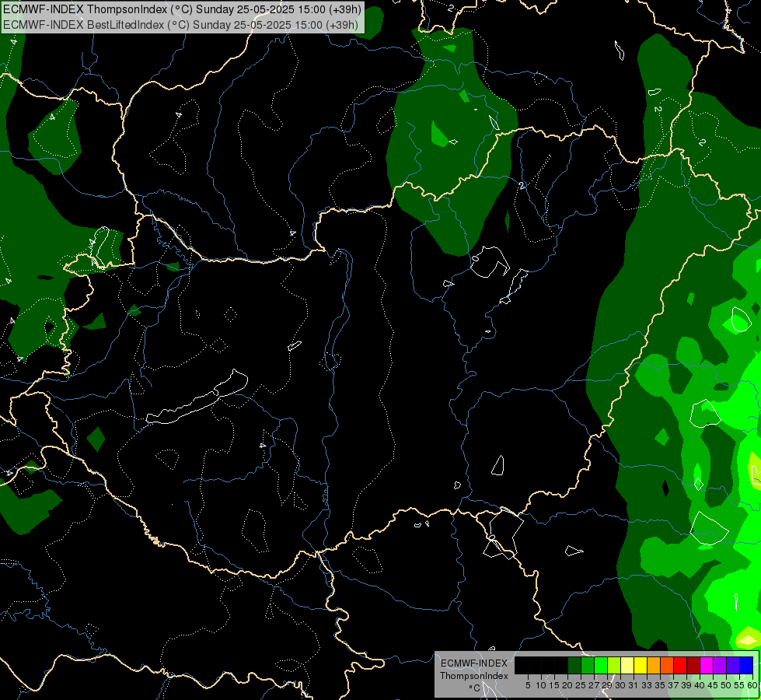Click the legend tick value '35'
Screen dimensions: 761x700
click(x=661, y=685)
